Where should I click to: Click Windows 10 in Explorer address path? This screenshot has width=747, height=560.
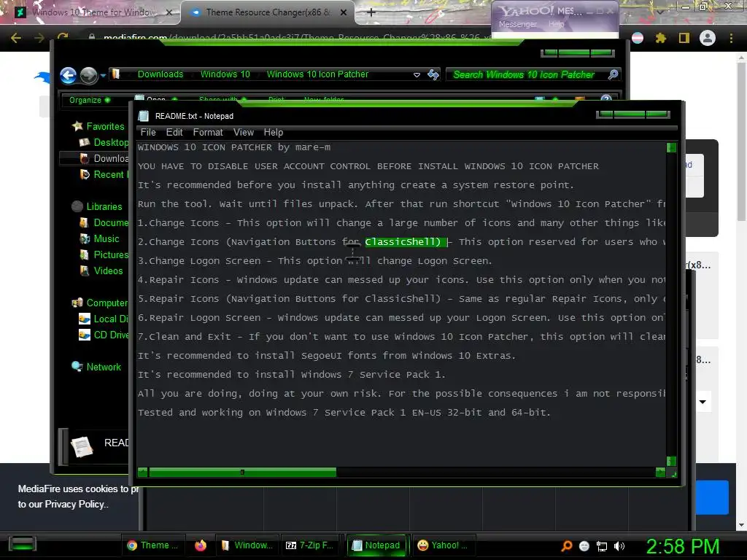point(225,74)
